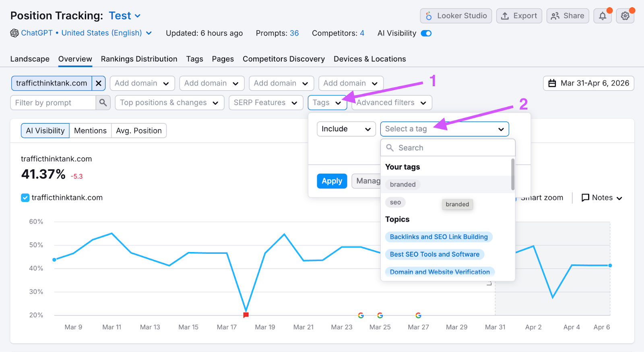Switch chart to Mentions view
Viewport: 644px width, 352px height.
(90, 131)
